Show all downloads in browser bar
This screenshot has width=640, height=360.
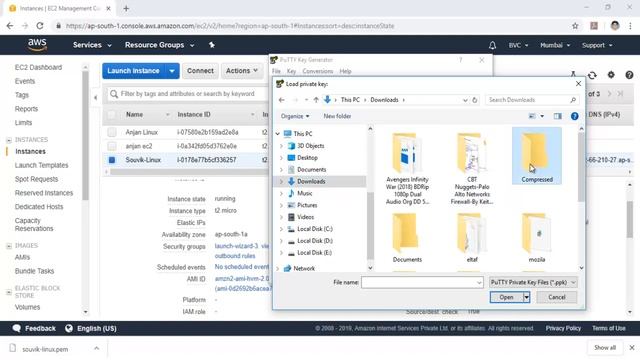point(604,348)
